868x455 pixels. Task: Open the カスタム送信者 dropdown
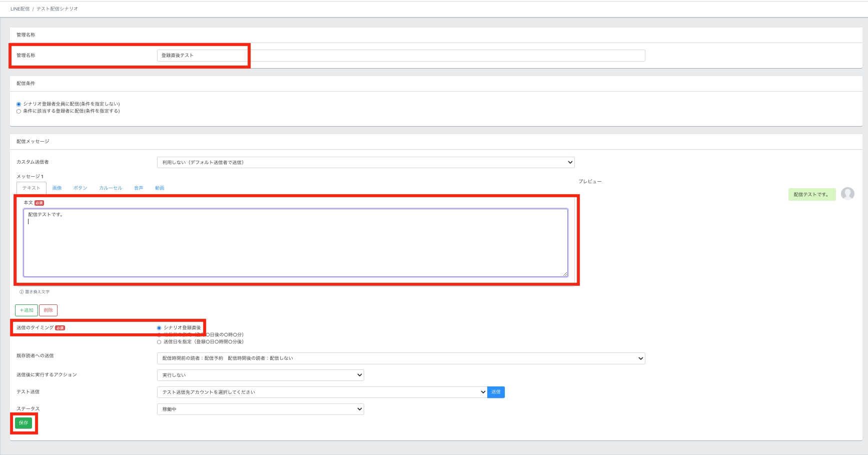[x=365, y=162]
